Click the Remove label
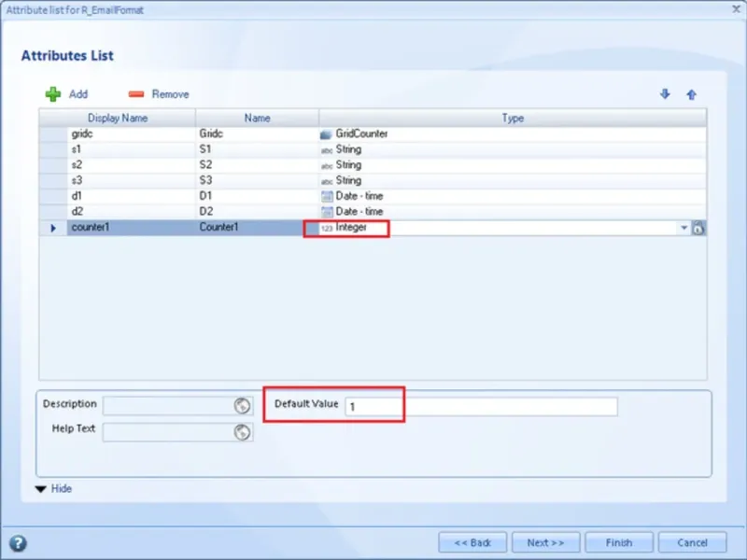Viewport: 747px width, 560px height. pos(170,94)
